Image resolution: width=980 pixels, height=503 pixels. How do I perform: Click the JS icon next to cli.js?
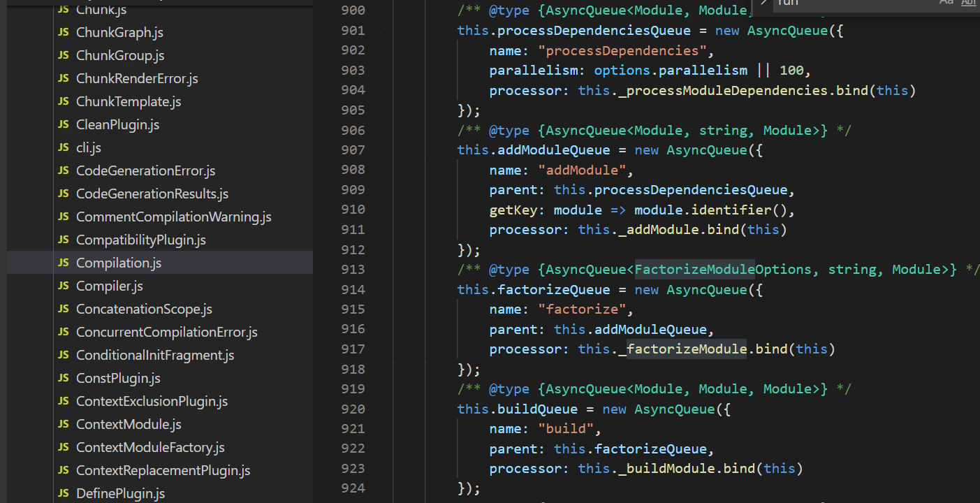pyautogui.click(x=64, y=147)
